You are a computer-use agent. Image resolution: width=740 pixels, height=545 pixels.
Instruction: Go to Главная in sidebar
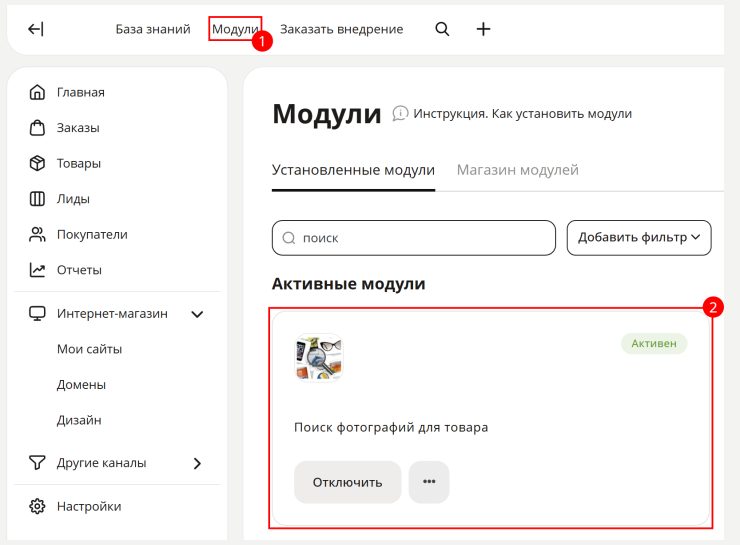tap(81, 92)
